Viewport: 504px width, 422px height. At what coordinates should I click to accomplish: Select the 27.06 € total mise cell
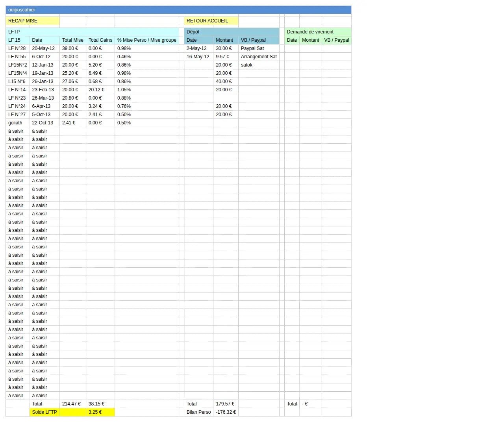73,81
